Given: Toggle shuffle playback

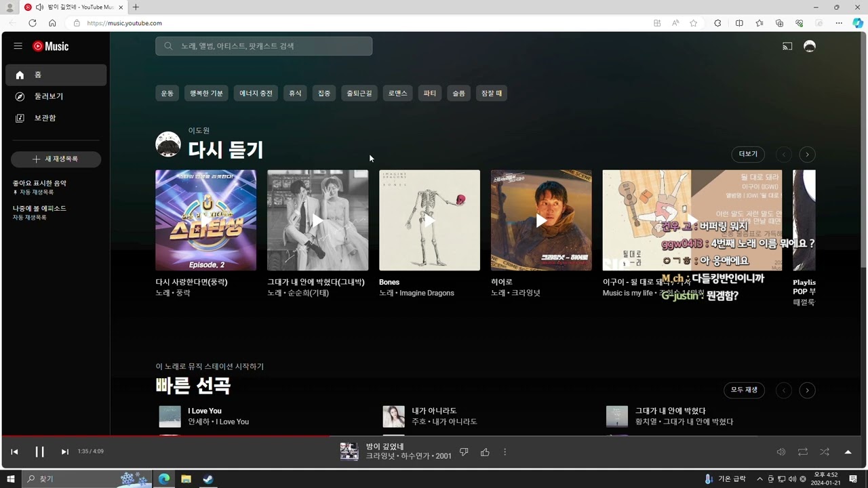Looking at the screenshot, I should coord(825,452).
